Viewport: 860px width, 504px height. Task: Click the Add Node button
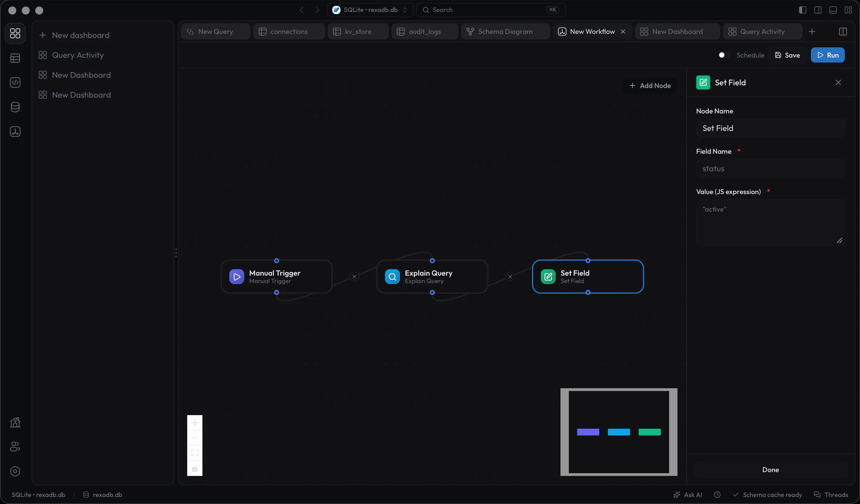point(650,86)
